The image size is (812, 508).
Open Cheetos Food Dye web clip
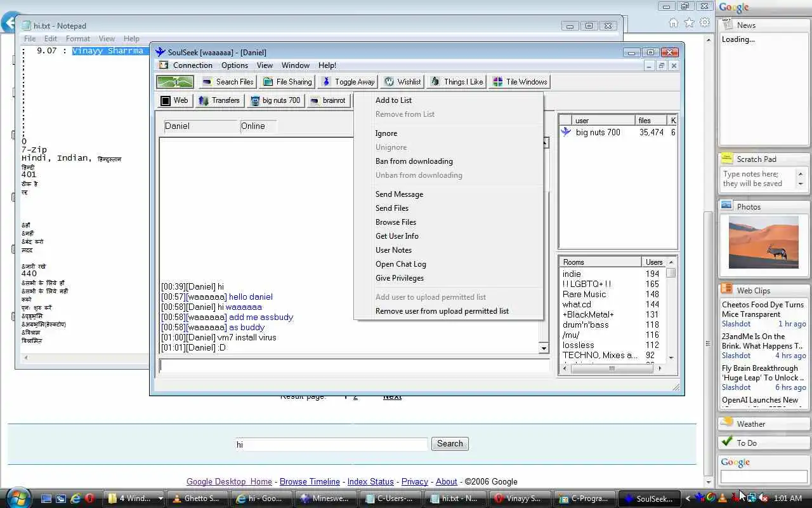pos(763,309)
